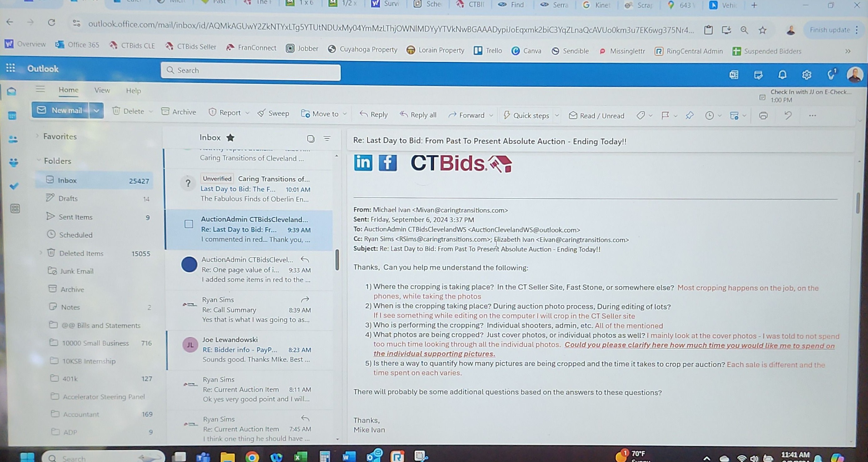Switch to the Home tab

[x=68, y=90]
